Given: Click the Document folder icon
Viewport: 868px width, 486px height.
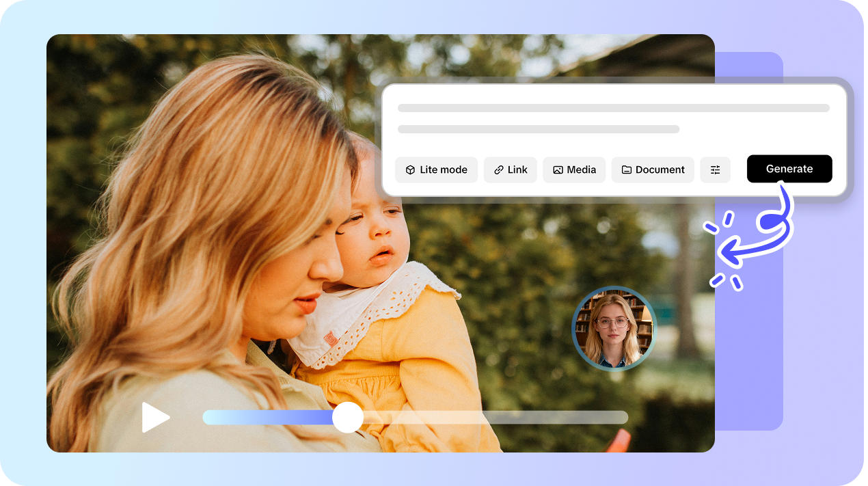Looking at the screenshot, I should click(625, 170).
